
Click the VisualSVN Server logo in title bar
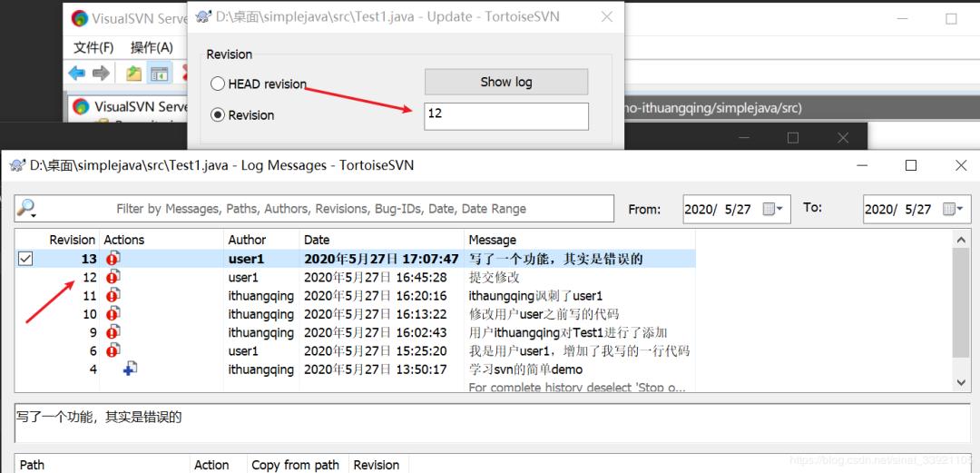[x=79, y=18]
